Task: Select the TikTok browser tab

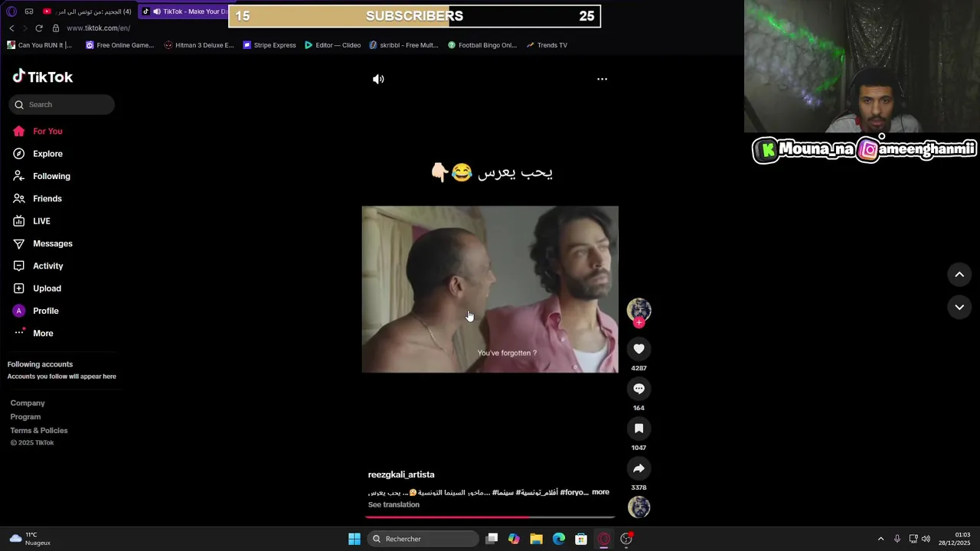Action: pos(184,11)
